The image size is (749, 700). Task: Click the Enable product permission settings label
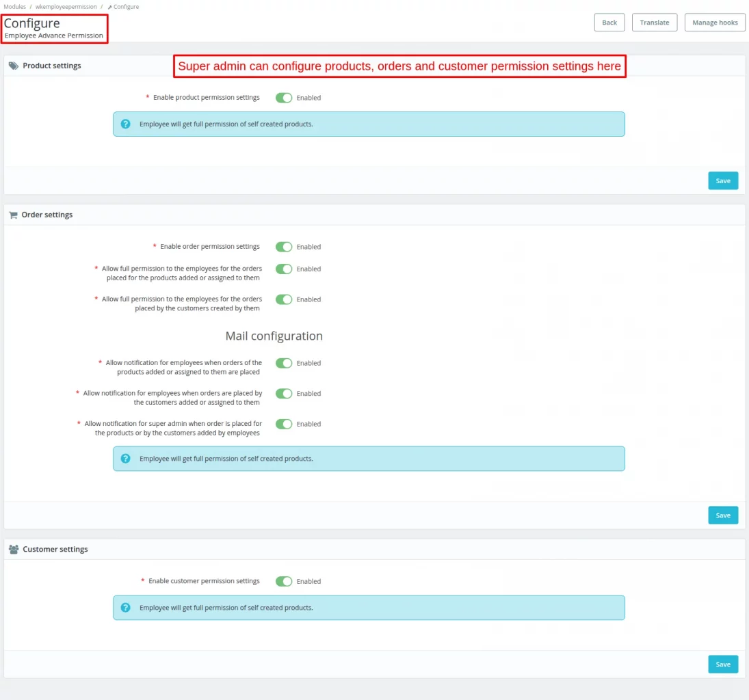click(207, 97)
